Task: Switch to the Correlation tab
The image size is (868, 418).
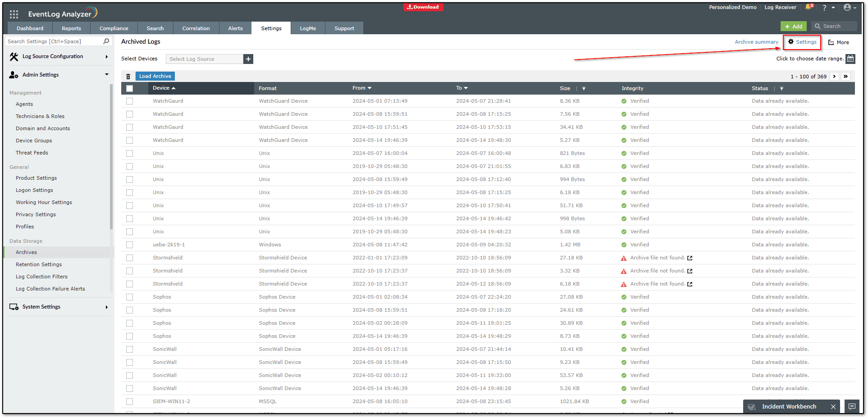Action: (196, 28)
